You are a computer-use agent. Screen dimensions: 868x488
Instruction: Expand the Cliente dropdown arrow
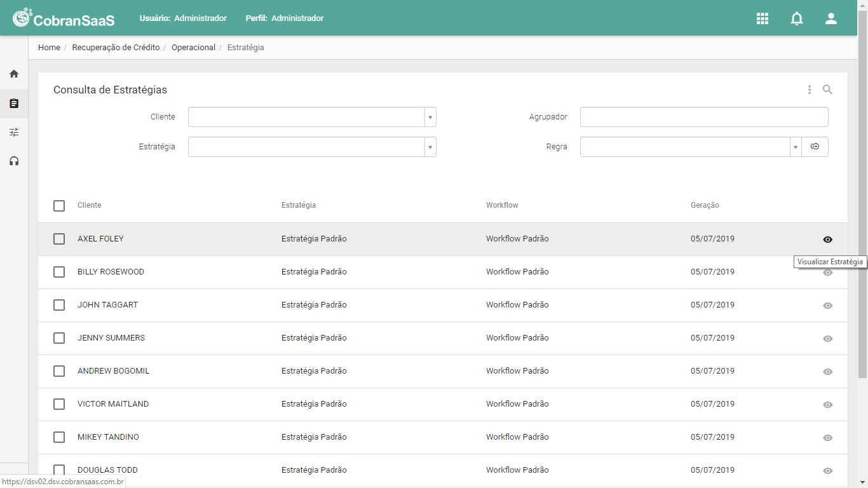(x=430, y=118)
